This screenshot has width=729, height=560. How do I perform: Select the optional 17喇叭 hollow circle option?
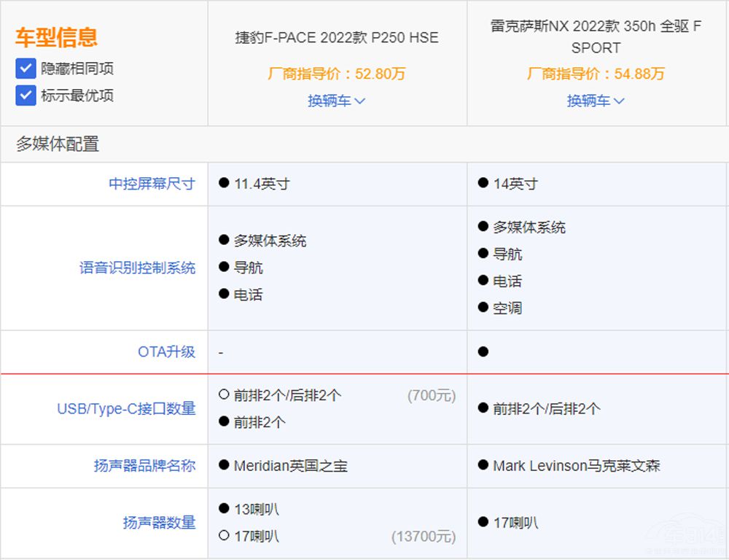pos(224,537)
